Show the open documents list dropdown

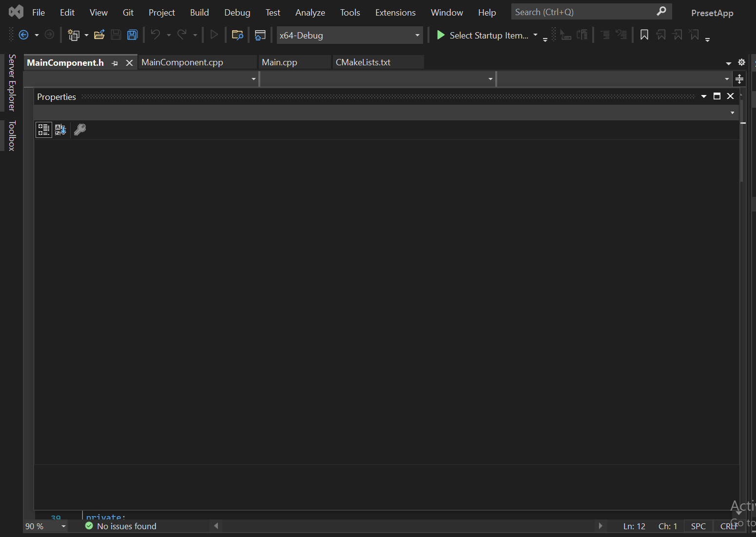729,63
